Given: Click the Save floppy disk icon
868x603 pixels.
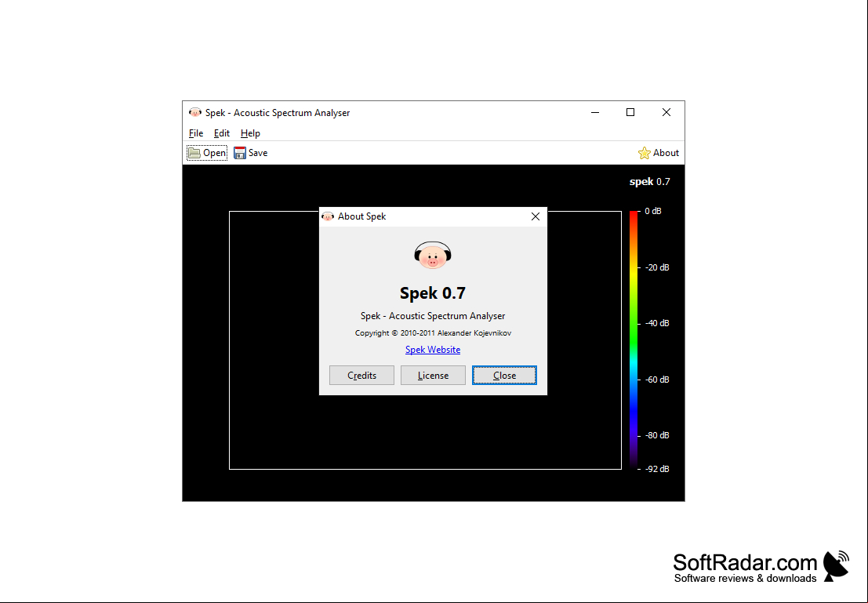Looking at the screenshot, I should [x=240, y=153].
